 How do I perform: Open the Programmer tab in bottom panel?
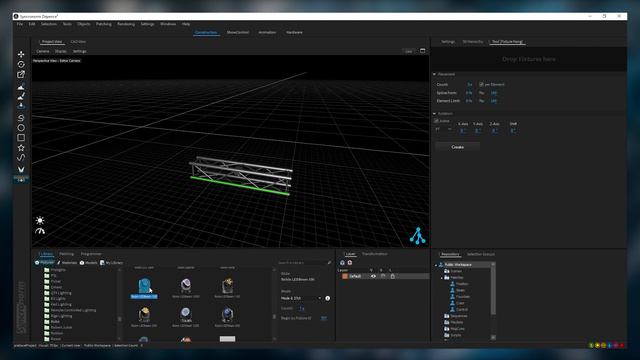coord(91,254)
